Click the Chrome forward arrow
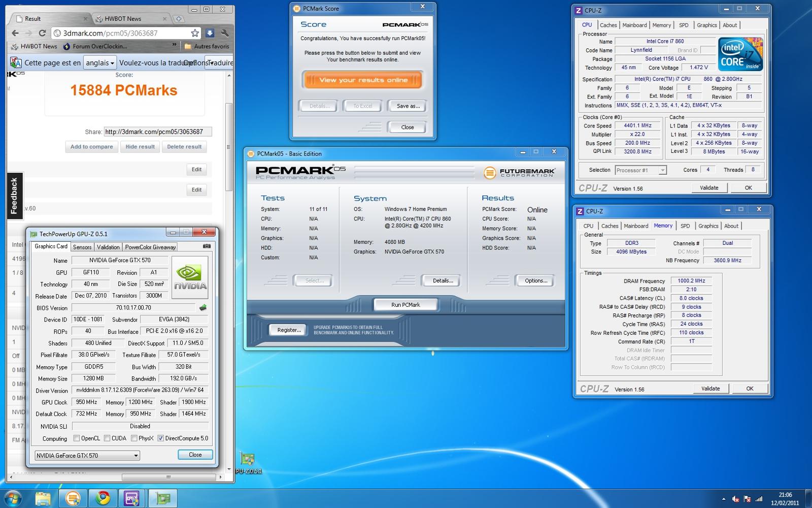This screenshot has width=812, height=508. (29, 33)
